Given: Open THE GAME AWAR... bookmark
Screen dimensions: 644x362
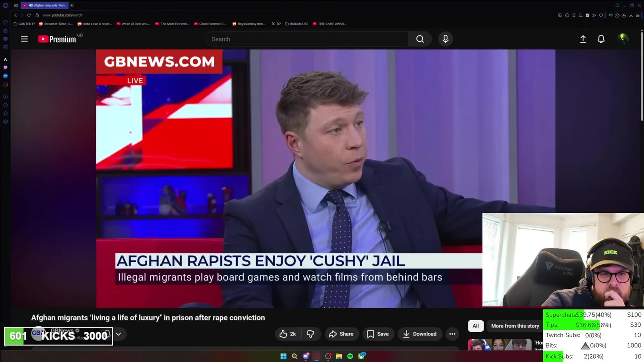Looking at the screenshot, I should pyautogui.click(x=330, y=24).
